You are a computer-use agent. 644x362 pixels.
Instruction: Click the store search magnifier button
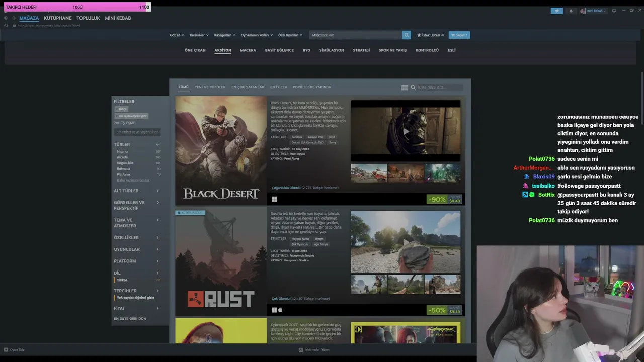coord(407,35)
